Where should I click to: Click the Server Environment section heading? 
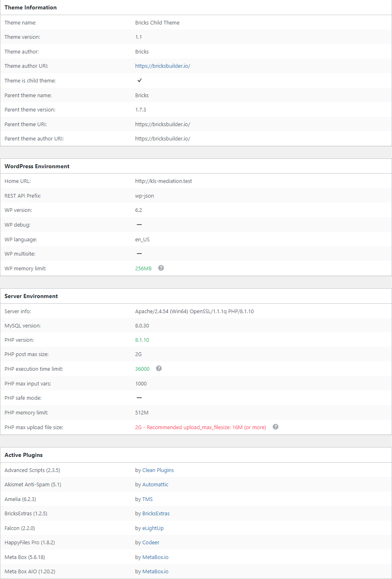[31, 296]
